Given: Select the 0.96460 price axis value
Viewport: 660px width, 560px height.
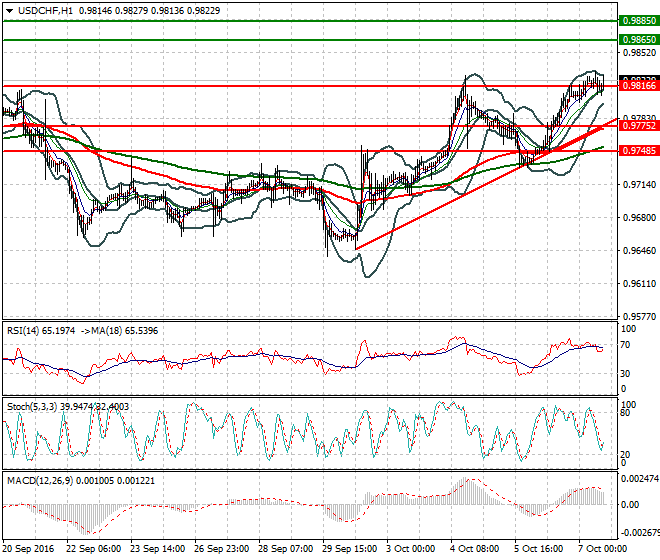Looking at the screenshot, I should coord(639,251).
